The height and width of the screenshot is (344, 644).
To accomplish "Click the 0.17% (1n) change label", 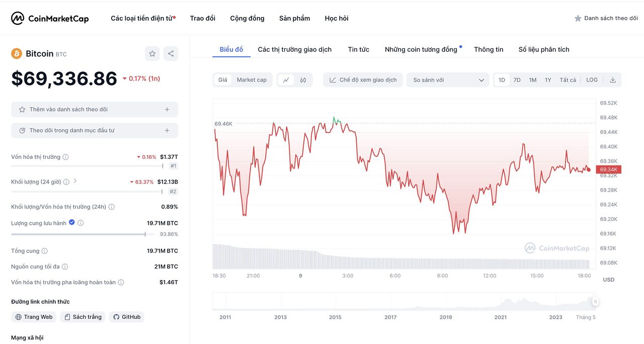I will point(141,78).
